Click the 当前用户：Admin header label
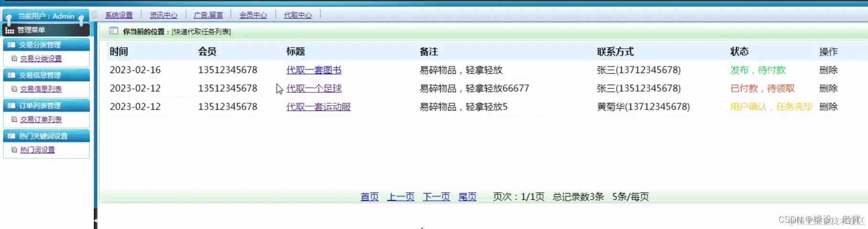This screenshot has width=868, height=229. click(46, 16)
